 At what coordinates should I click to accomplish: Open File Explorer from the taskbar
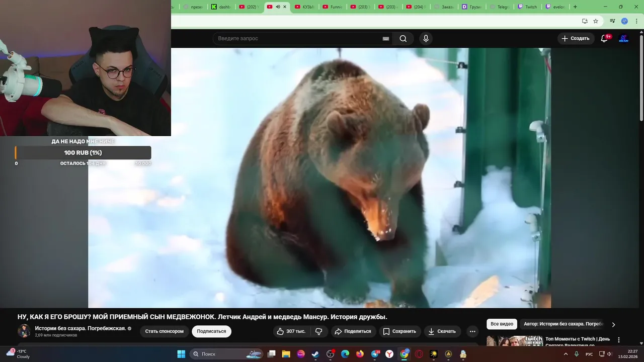(x=286, y=354)
